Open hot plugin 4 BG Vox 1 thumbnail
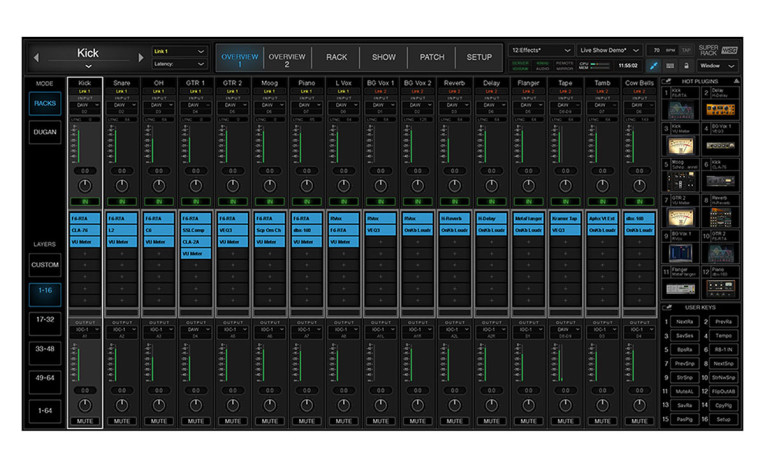This screenshot has height=456, width=765. coord(720,146)
